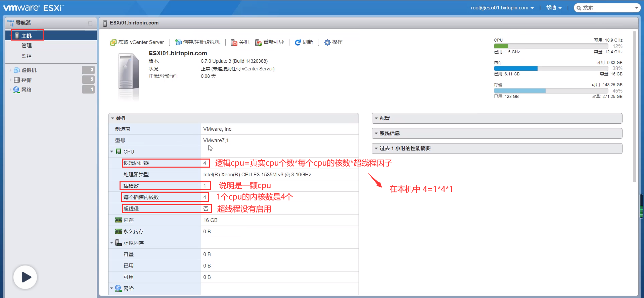Screen dimensions: 644x298
Task: Click the ESXi01.birtopin.com tab title icon
Action: click(105, 23)
